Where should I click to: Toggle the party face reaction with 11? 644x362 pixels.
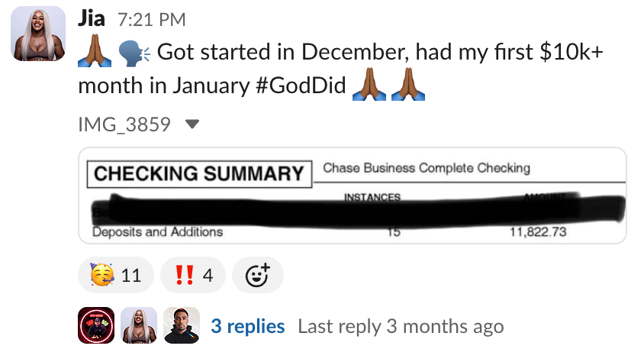point(116,275)
